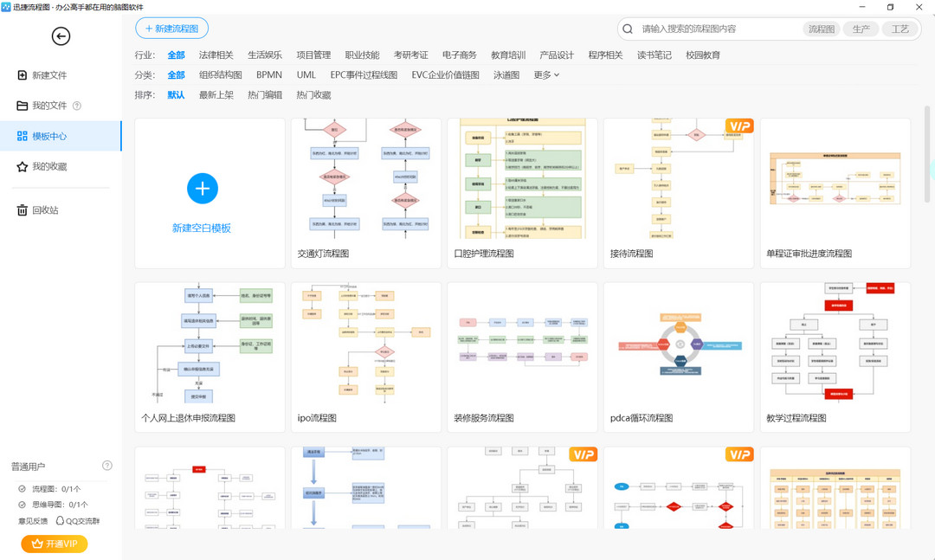Open the 新建文件 sidebar icon
Viewport: 935px width, 560px height.
point(23,74)
